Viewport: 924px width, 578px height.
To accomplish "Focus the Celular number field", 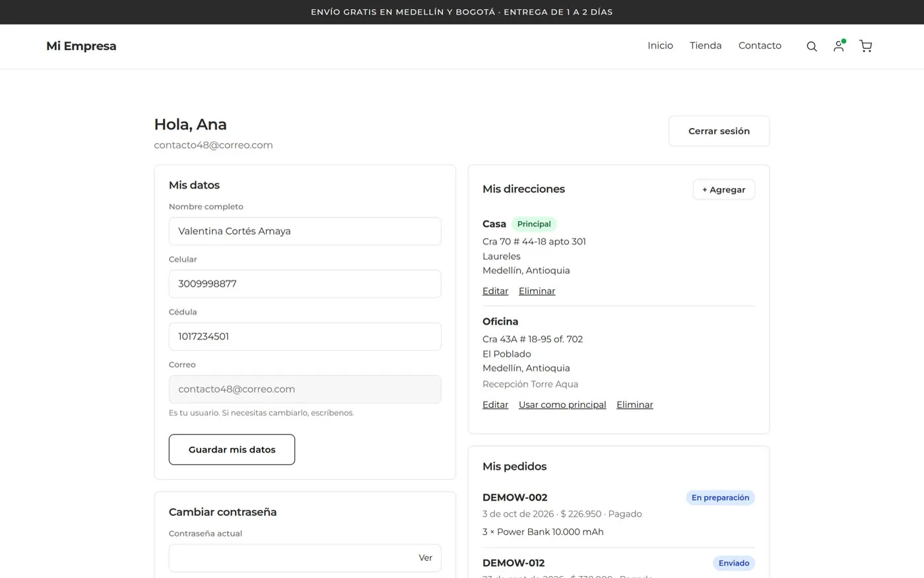I will pyautogui.click(x=305, y=284).
